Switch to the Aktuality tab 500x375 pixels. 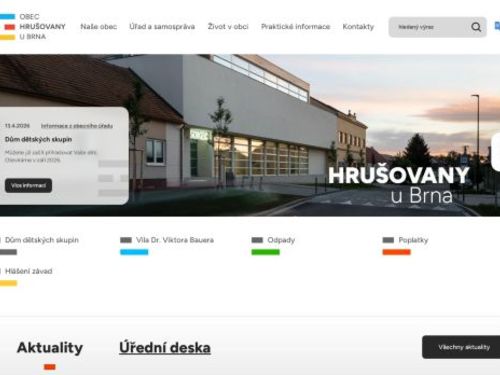click(50, 348)
